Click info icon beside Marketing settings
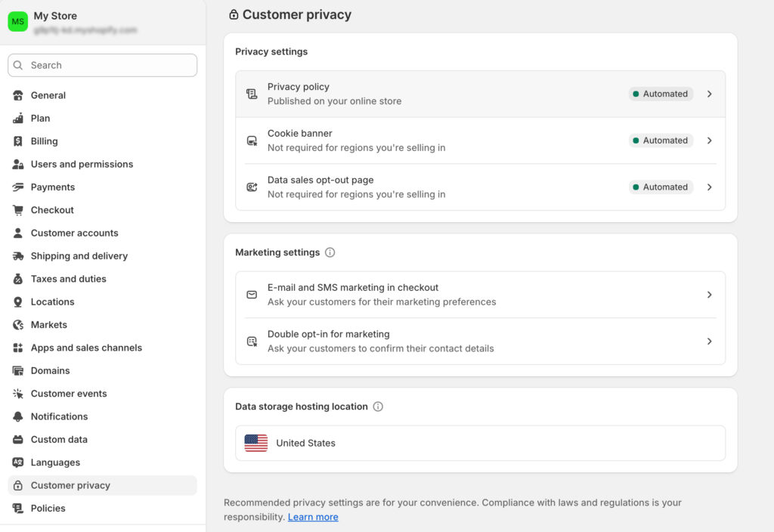Viewport: 774px width, 532px height. coord(330,252)
